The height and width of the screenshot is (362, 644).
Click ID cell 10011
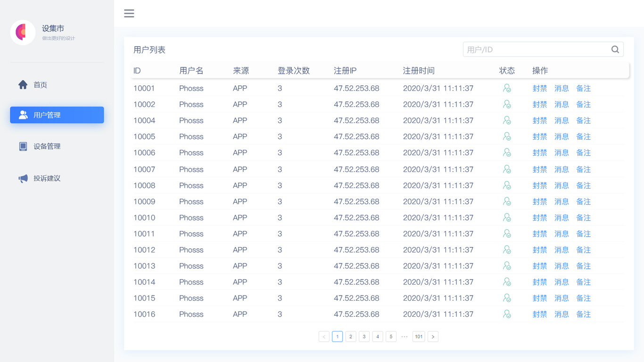pos(144,233)
